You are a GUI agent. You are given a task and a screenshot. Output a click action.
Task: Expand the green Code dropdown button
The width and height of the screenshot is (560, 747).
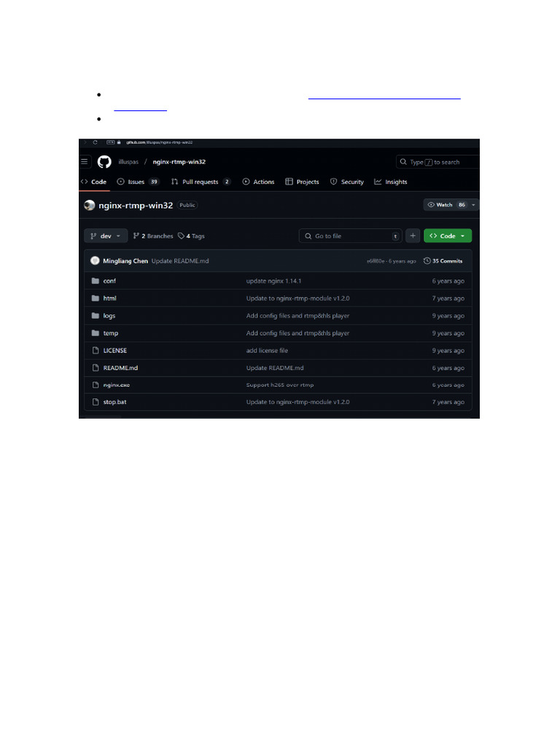(448, 236)
